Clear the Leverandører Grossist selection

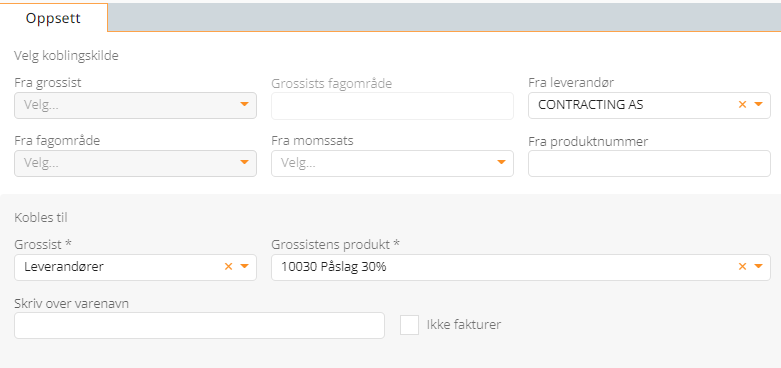tap(229, 267)
